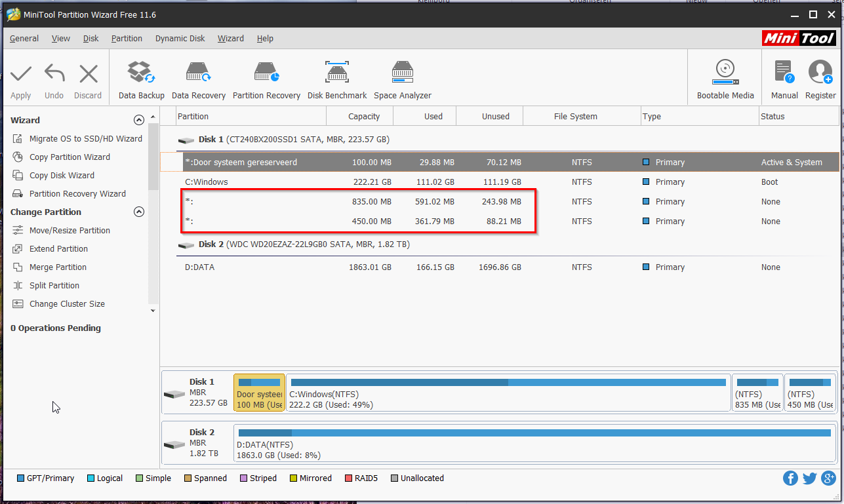Choose Split Partition in the sidebar
Image resolution: width=844 pixels, height=504 pixels.
(x=47, y=286)
